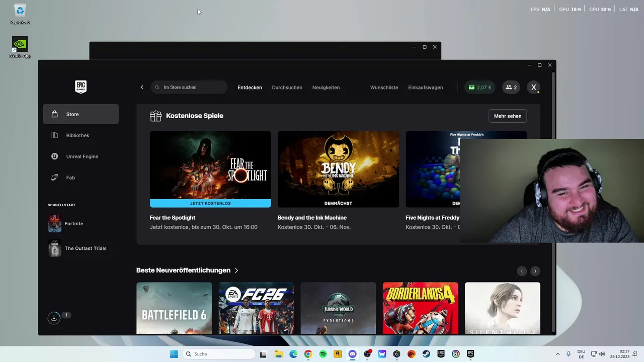Open Bibliothek in the sidebar
The image size is (644, 362).
coord(80,135)
